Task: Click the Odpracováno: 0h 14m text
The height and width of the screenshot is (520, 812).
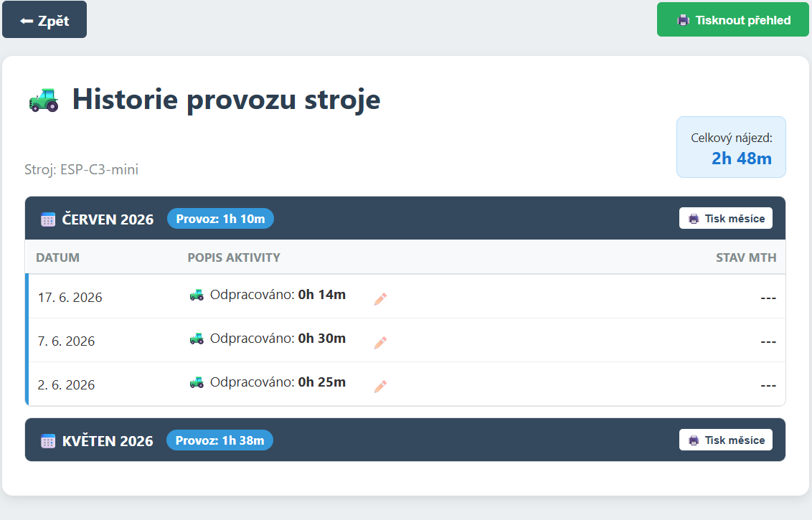Action: click(x=278, y=295)
